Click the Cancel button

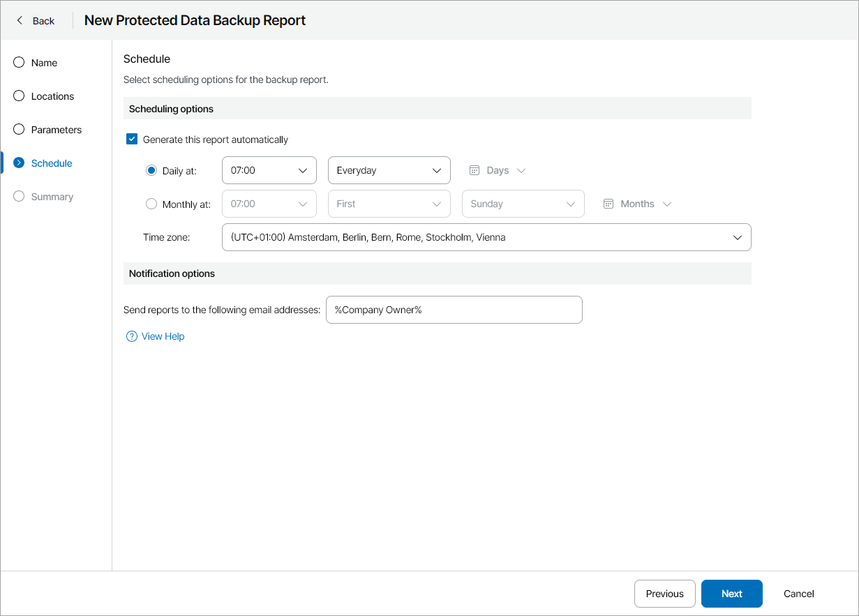(798, 594)
